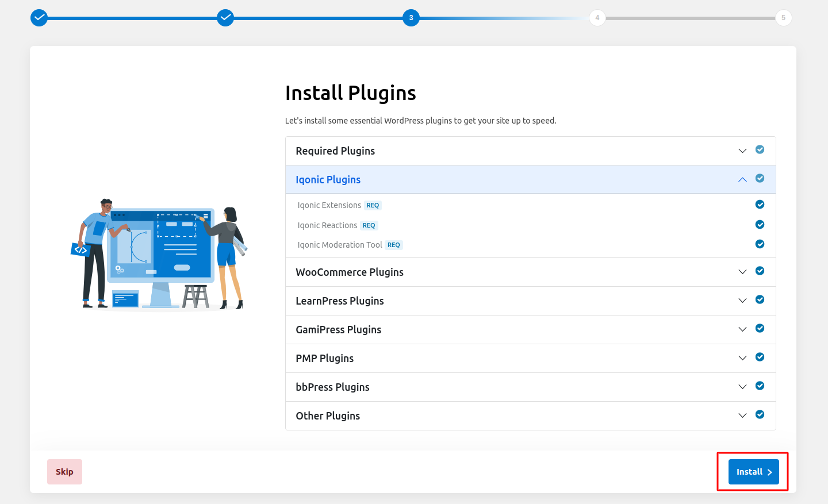This screenshot has width=828, height=504.
Task: Uncheck Iqonic Extensions plugin checkbox
Action: 760,205
